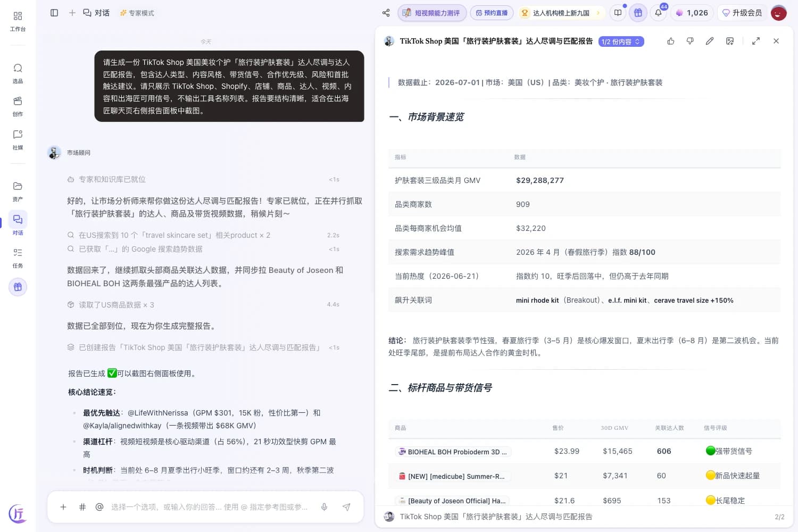Toggle the sidebar panel layout icon
798x532 pixels.
54,13
